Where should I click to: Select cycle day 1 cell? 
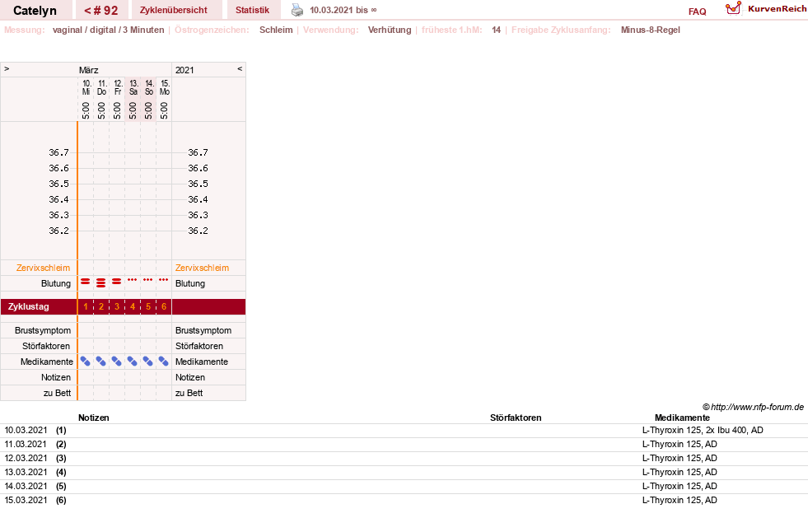click(x=86, y=306)
